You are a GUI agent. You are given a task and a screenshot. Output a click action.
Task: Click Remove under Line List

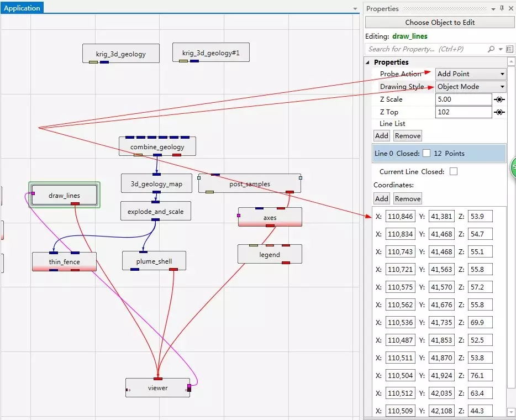(x=408, y=135)
